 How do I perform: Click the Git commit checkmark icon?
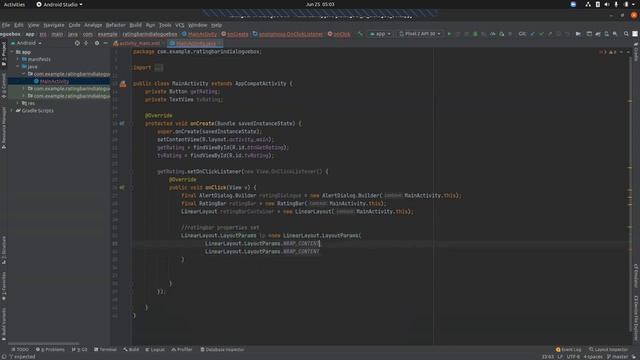tap(541, 34)
